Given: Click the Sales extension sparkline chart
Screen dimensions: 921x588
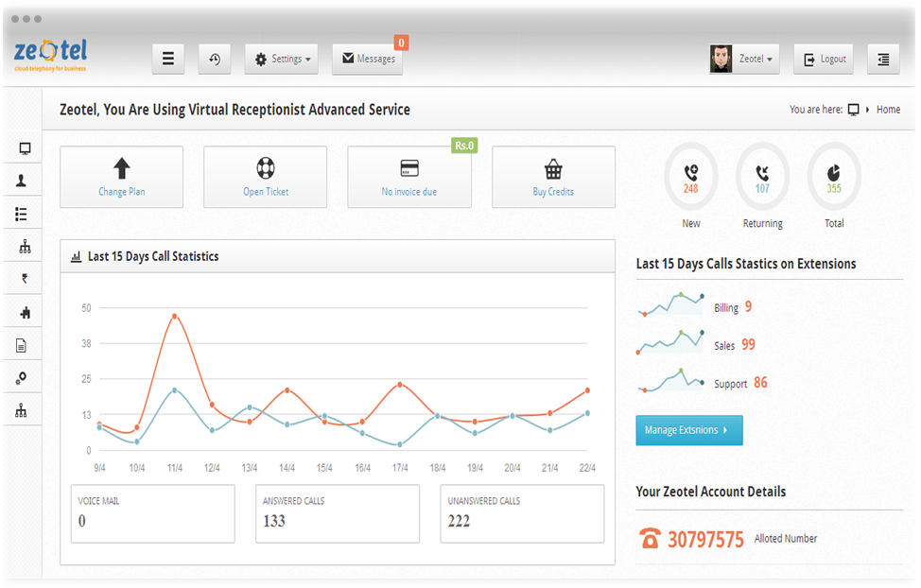Looking at the screenshot, I should tap(670, 342).
